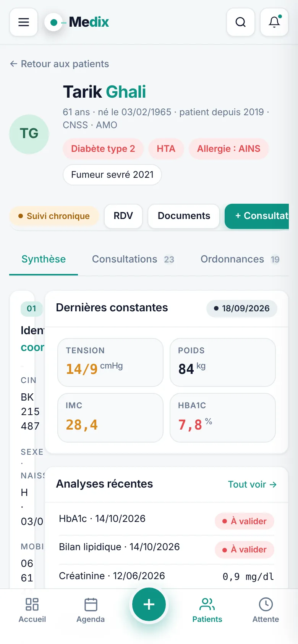Go back via Retour aux patients

pyautogui.click(x=59, y=64)
